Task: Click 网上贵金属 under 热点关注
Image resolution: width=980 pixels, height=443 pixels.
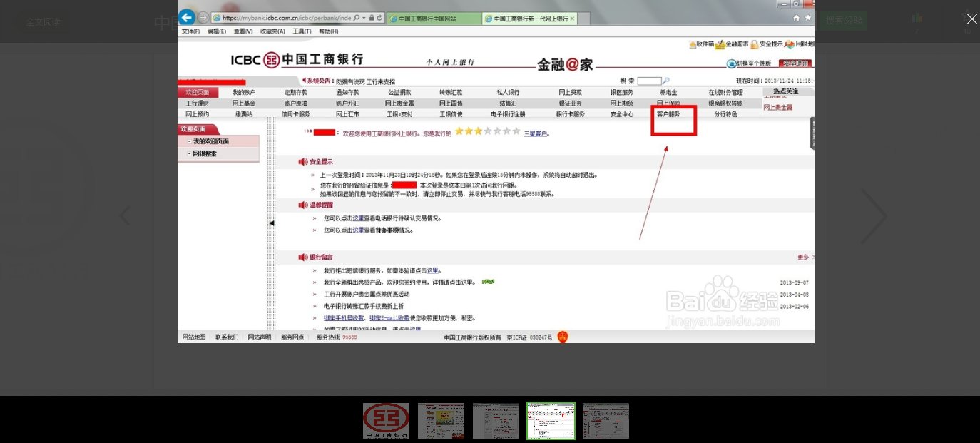Action: tap(778, 108)
